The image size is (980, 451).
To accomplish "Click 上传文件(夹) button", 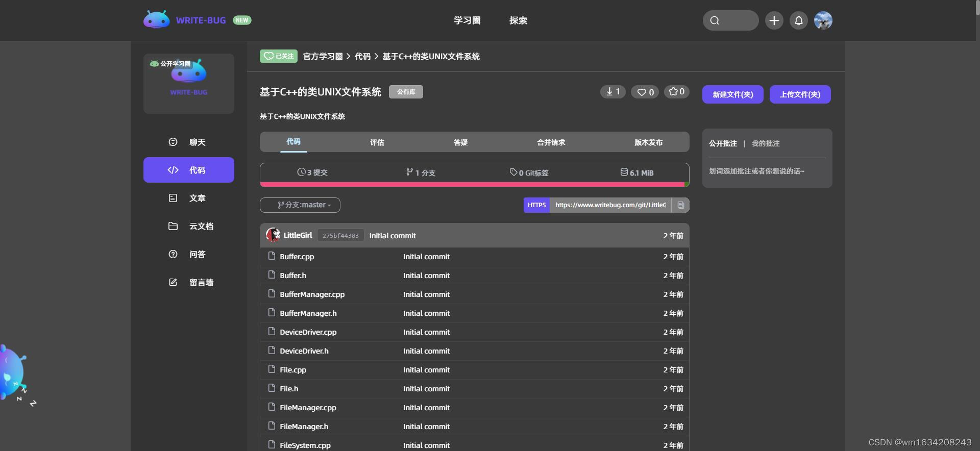I will 800,94.
